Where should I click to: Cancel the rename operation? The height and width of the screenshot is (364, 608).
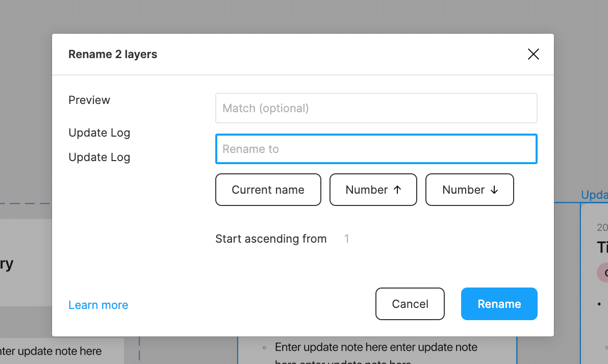click(x=410, y=304)
